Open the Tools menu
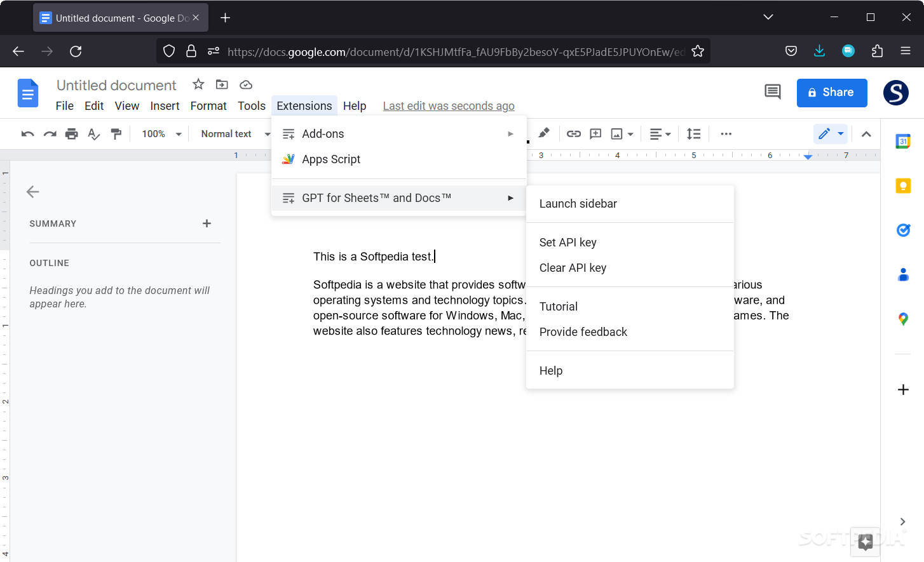The width and height of the screenshot is (924, 562). click(252, 106)
